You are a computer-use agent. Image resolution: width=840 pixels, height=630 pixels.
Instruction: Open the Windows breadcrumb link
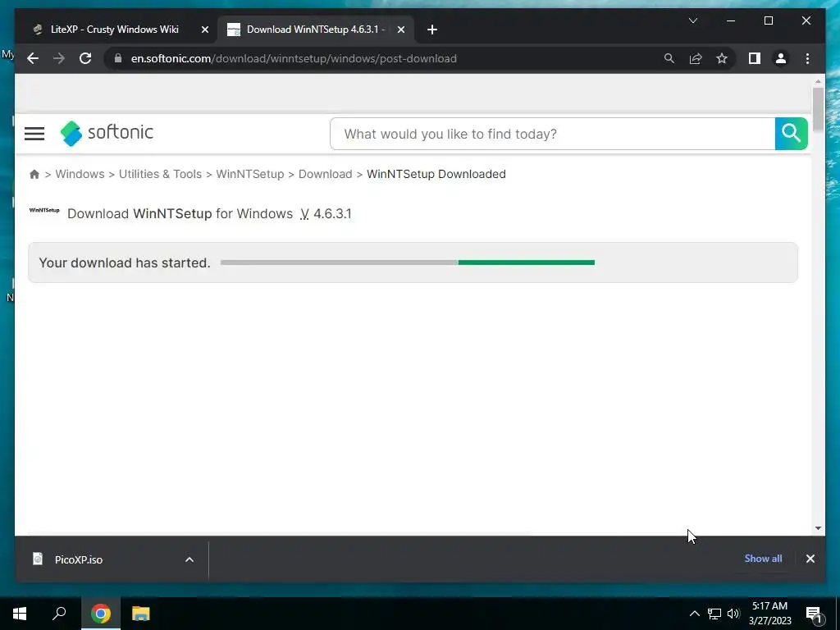pyautogui.click(x=80, y=174)
